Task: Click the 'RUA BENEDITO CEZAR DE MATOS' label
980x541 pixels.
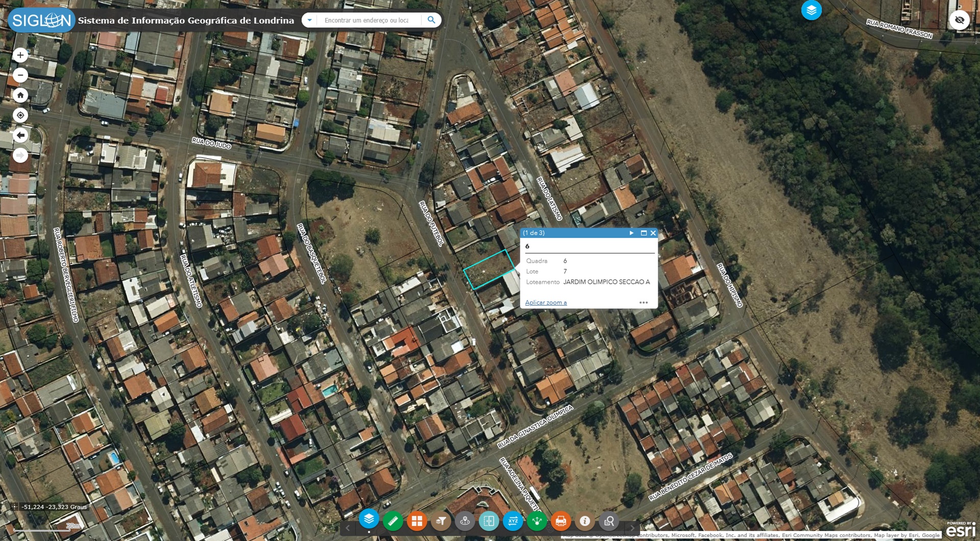Action: [x=691, y=476]
